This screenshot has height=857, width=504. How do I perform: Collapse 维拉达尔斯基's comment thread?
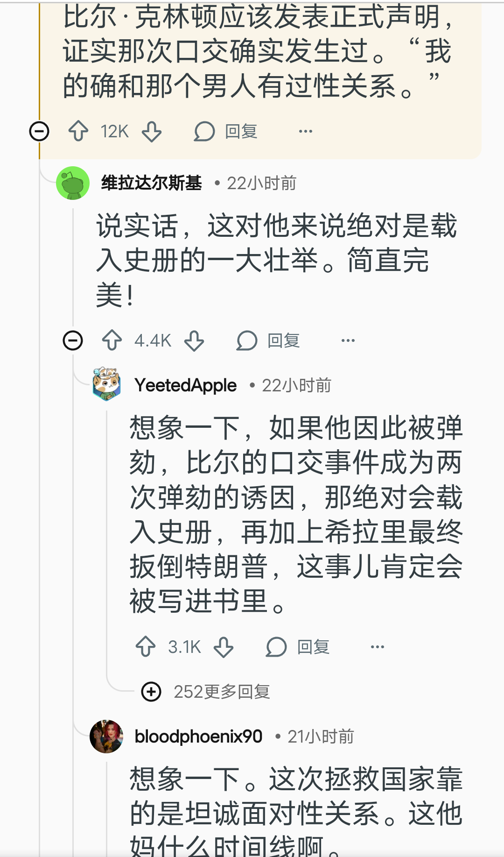tap(73, 340)
